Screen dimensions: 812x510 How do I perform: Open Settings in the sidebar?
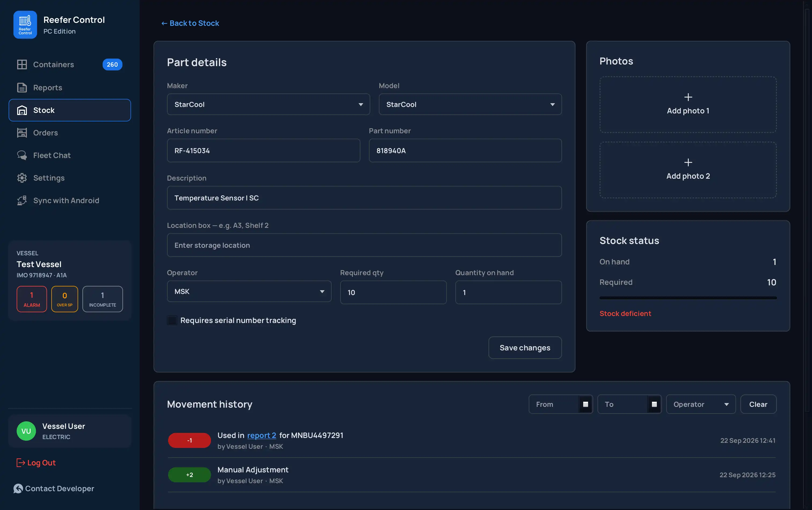click(x=70, y=178)
